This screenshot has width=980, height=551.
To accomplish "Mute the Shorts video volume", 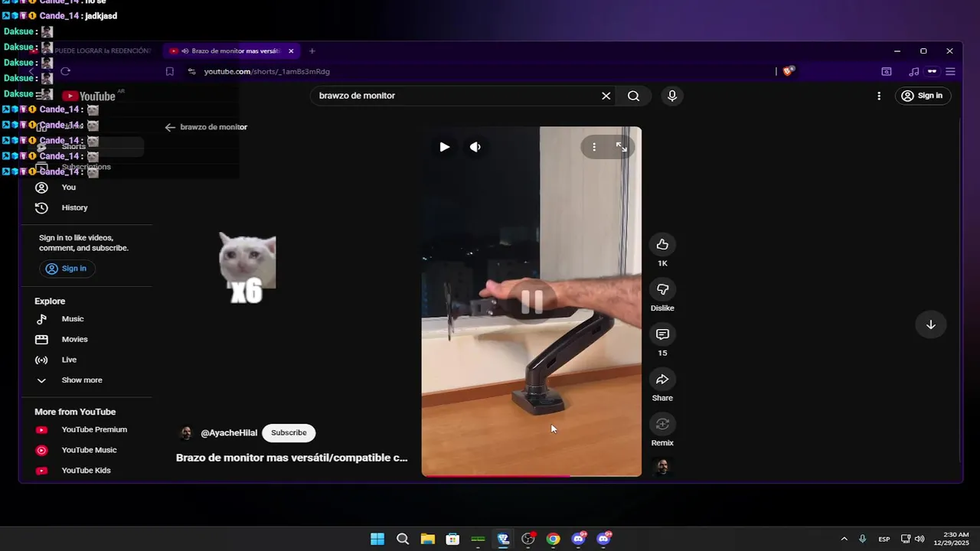I will [x=475, y=147].
